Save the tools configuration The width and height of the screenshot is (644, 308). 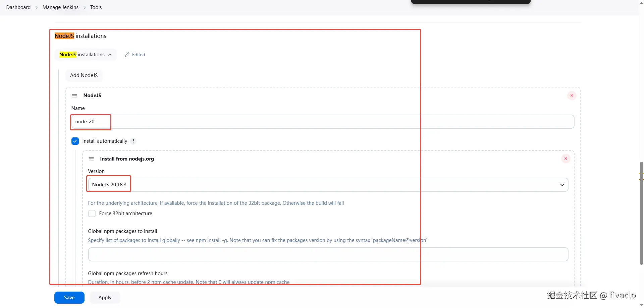pos(69,298)
